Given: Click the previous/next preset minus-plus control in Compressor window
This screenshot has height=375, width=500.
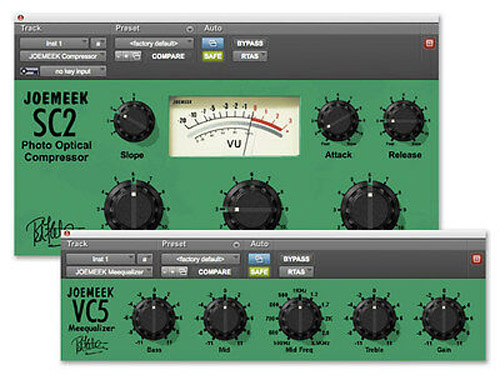Looking at the screenshot, I should 123,56.
